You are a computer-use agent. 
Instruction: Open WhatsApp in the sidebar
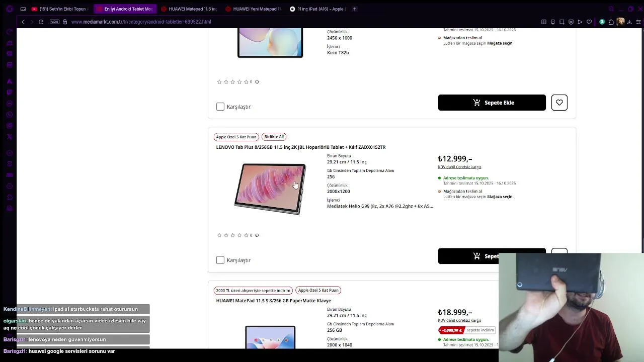pos(9,115)
